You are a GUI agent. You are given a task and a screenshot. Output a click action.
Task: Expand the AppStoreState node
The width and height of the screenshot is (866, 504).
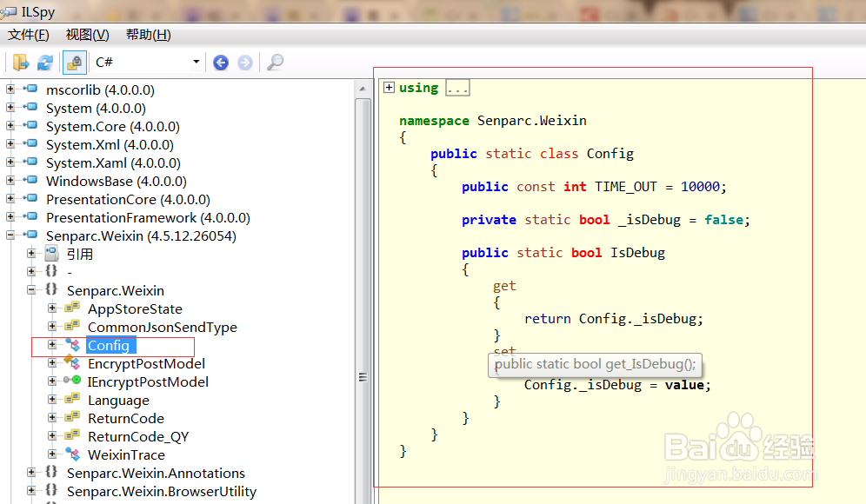(x=52, y=308)
